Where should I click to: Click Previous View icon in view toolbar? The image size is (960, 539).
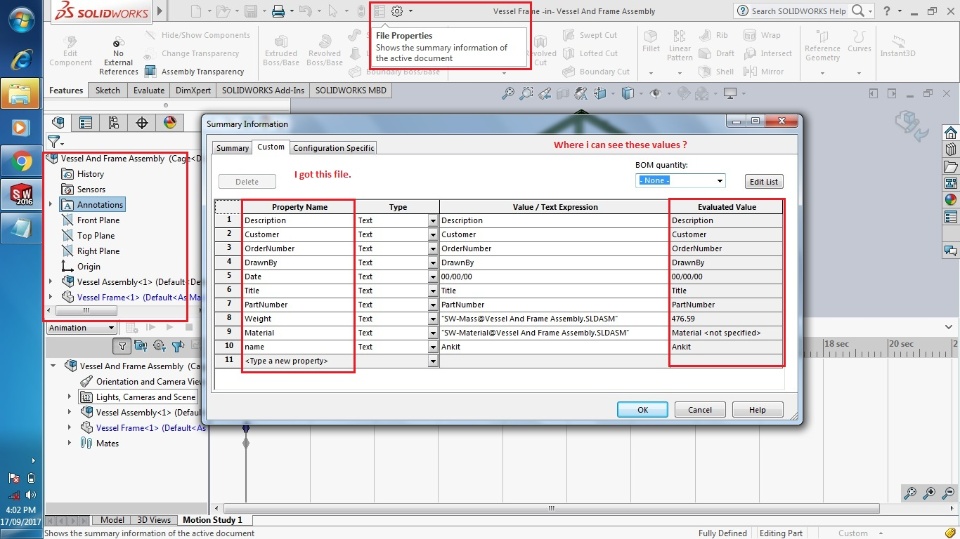coord(545,94)
